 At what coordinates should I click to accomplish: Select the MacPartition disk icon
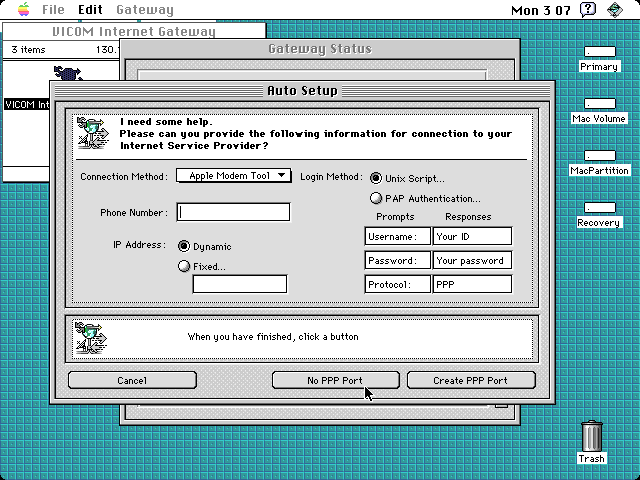tap(599, 156)
